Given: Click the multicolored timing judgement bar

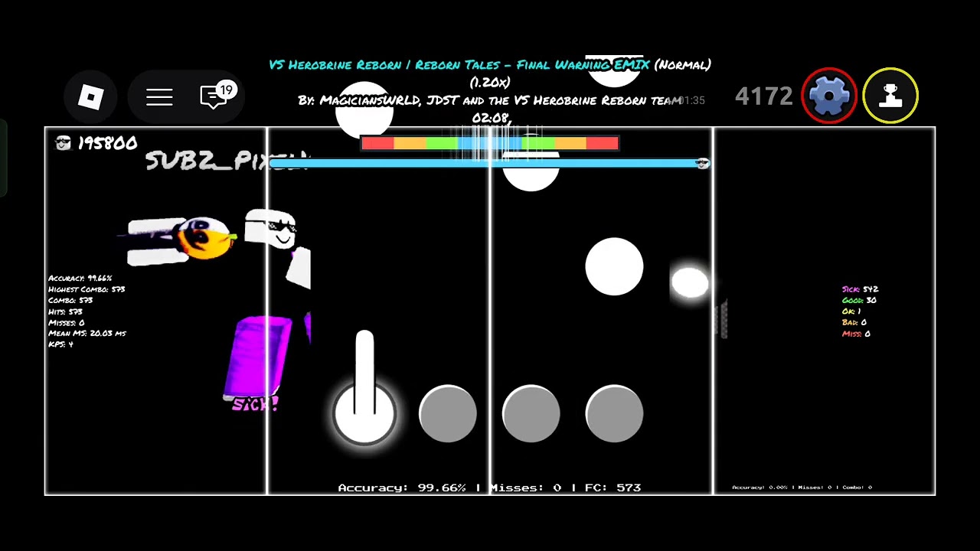Looking at the screenshot, I should 489,143.
